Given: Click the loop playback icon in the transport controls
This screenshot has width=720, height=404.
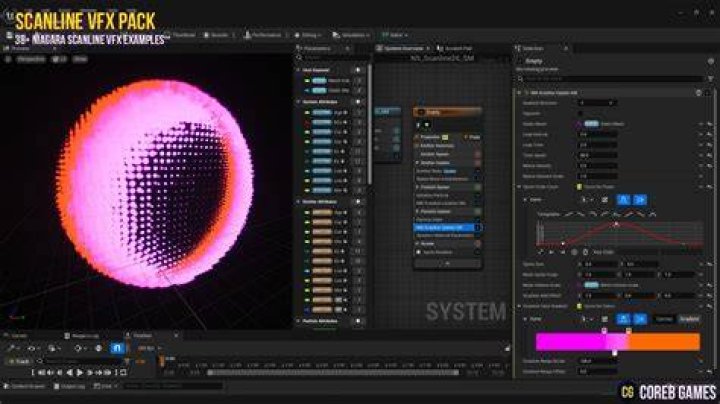Looking at the screenshot, I should tap(123, 373).
